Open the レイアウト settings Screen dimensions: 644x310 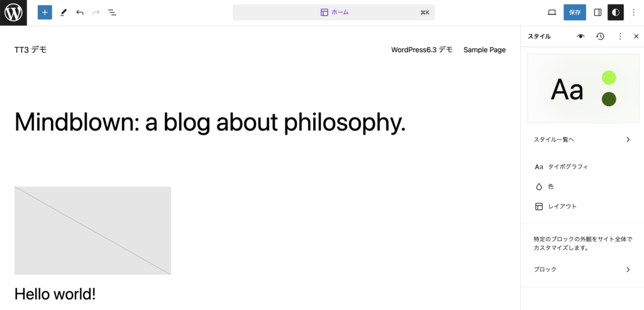[562, 206]
